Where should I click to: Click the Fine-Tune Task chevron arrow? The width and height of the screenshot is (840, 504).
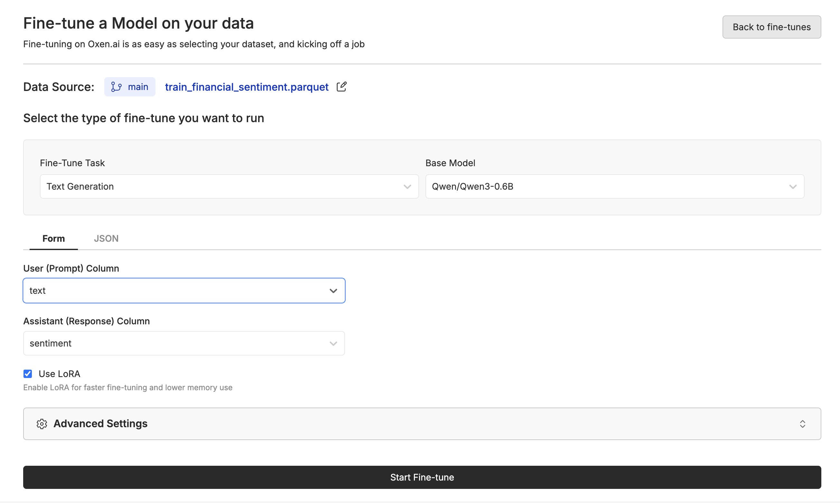(407, 186)
